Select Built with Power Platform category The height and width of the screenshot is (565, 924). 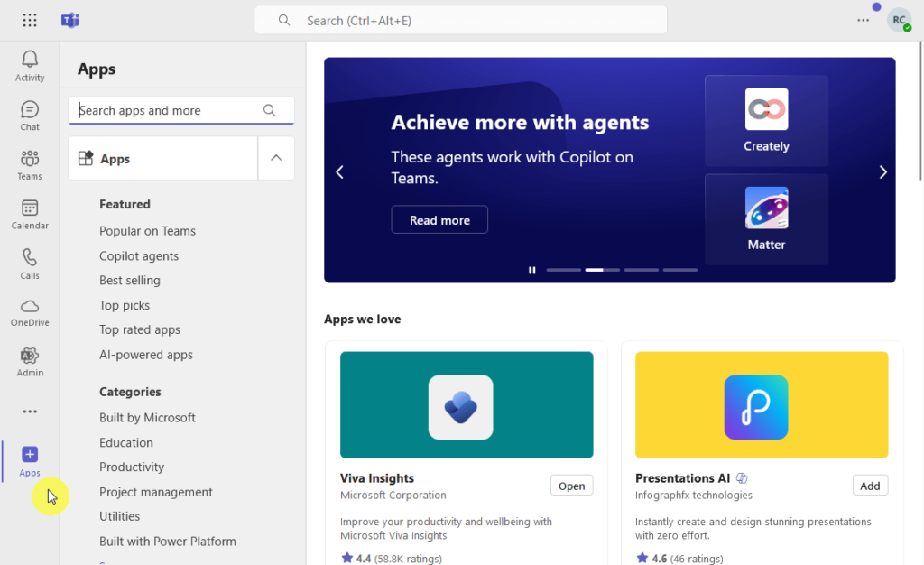[x=167, y=541]
